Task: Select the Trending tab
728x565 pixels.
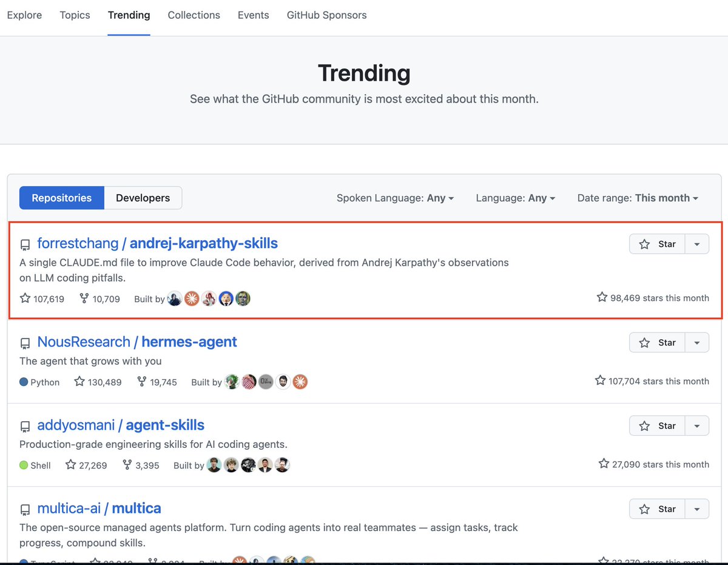Action: 129,15
